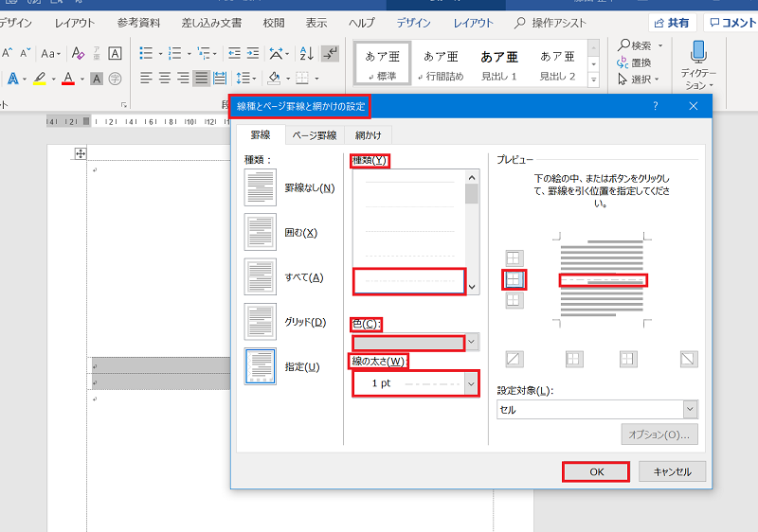This screenshot has height=532, width=758.
Task: Click the clear formatting icon
Action: pos(78,53)
